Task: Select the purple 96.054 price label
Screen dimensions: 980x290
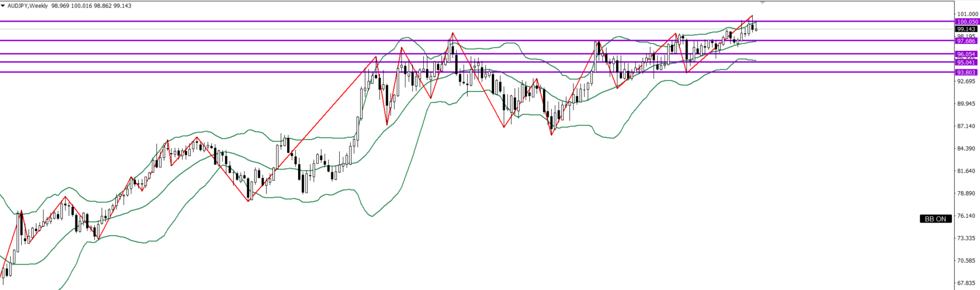Action: (x=966, y=54)
